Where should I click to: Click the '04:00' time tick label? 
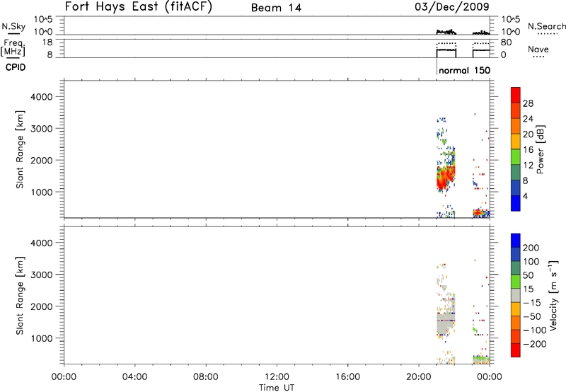tap(134, 377)
